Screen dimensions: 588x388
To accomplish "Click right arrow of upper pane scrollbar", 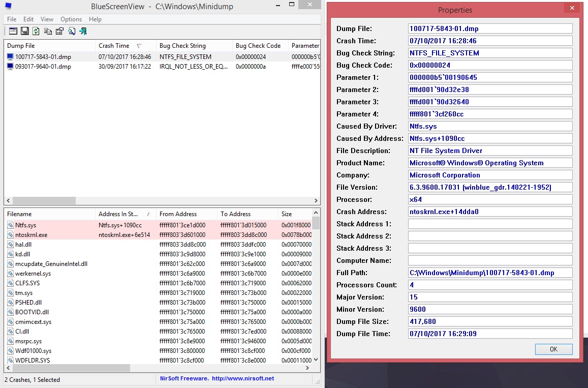I will tap(316, 201).
